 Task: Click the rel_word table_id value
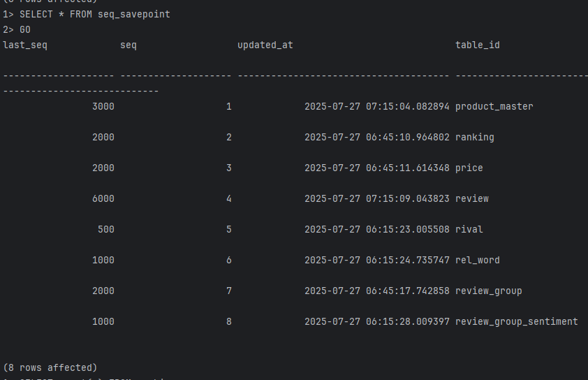coord(478,261)
